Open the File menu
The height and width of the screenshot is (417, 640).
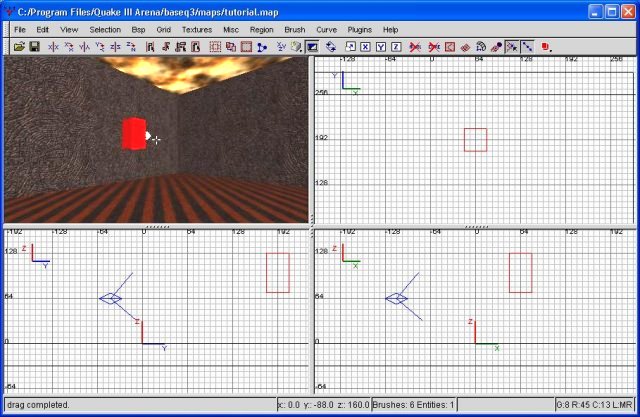[20, 30]
